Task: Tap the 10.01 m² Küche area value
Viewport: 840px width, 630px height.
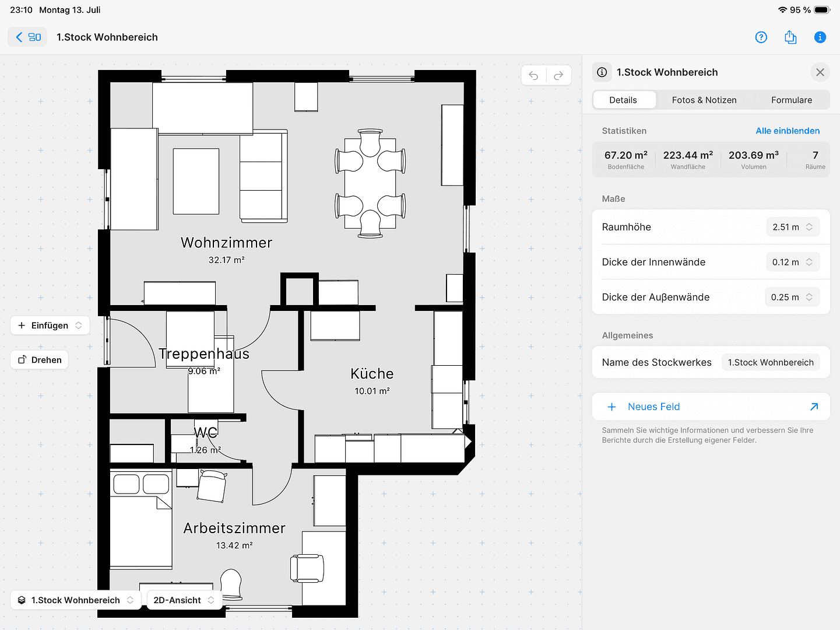Action: pos(372,391)
